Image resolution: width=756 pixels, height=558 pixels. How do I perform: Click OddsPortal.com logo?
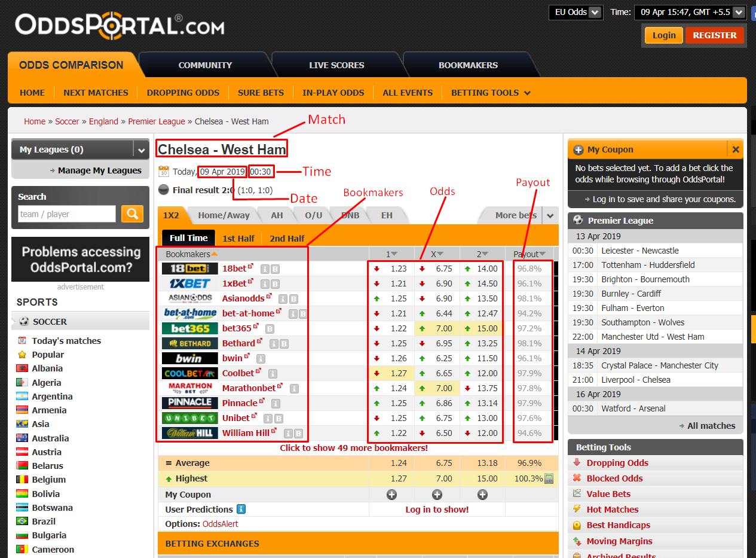click(120, 25)
